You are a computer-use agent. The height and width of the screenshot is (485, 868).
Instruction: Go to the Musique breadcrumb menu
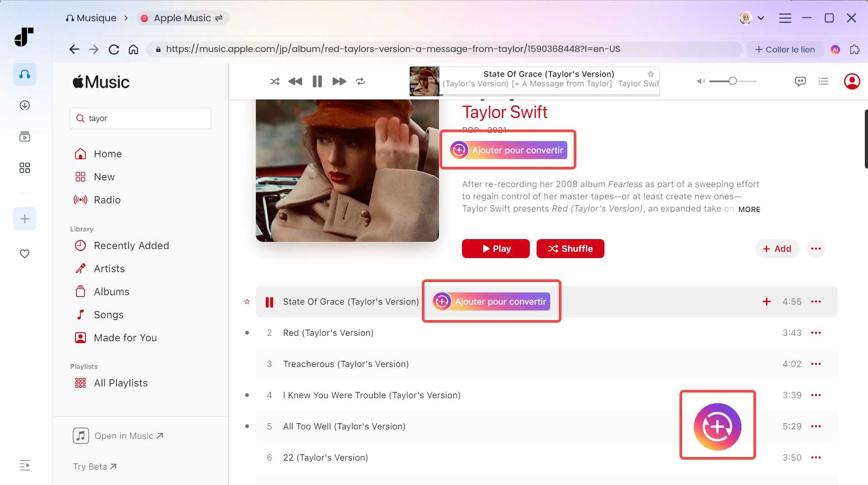tap(91, 18)
